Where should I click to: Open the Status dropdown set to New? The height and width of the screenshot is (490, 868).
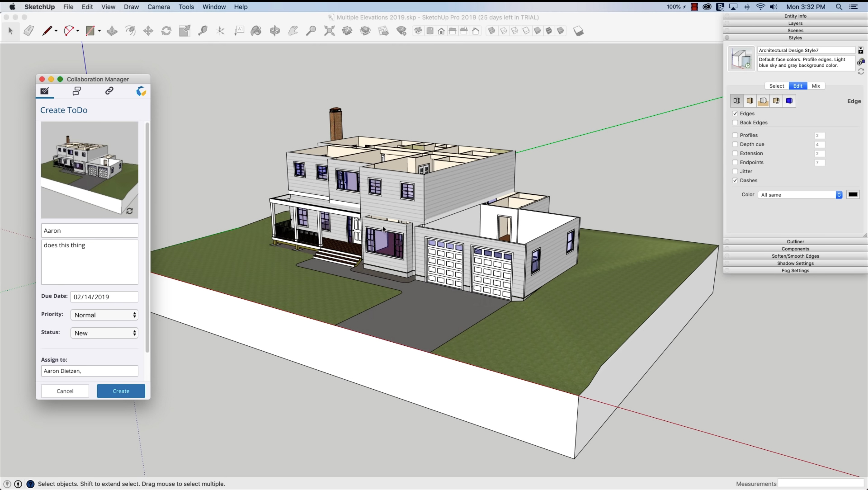[x=105, y=333]
